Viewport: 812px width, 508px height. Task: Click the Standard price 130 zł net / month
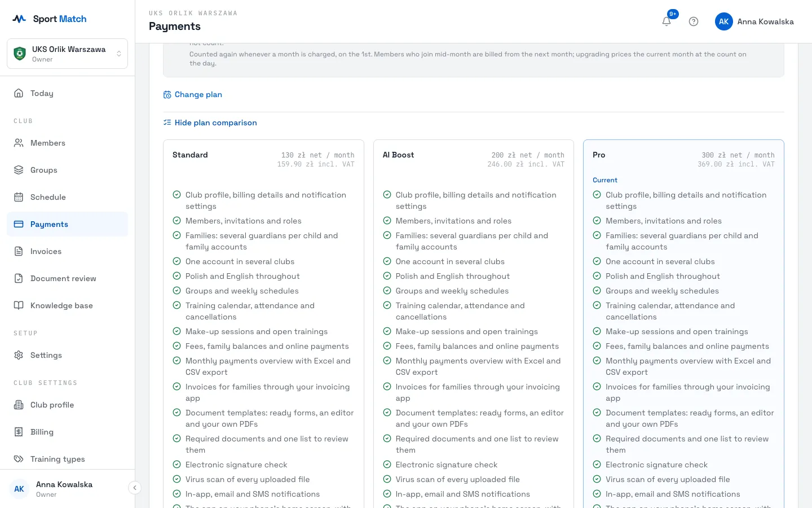pos(318,155)
